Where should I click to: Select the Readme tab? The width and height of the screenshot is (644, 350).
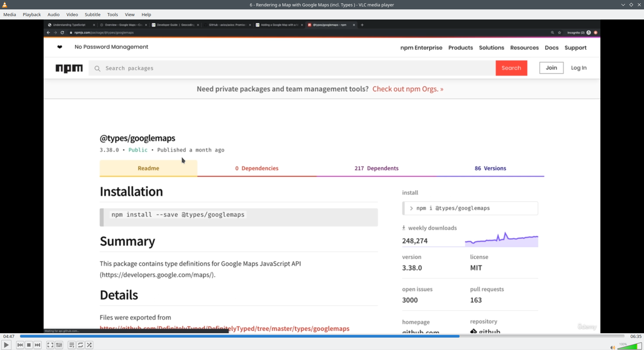(x=148, y=168)
